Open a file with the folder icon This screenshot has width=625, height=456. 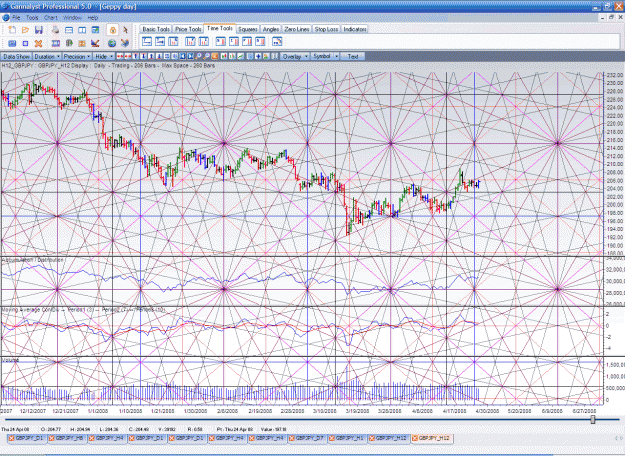click(26, 30)
